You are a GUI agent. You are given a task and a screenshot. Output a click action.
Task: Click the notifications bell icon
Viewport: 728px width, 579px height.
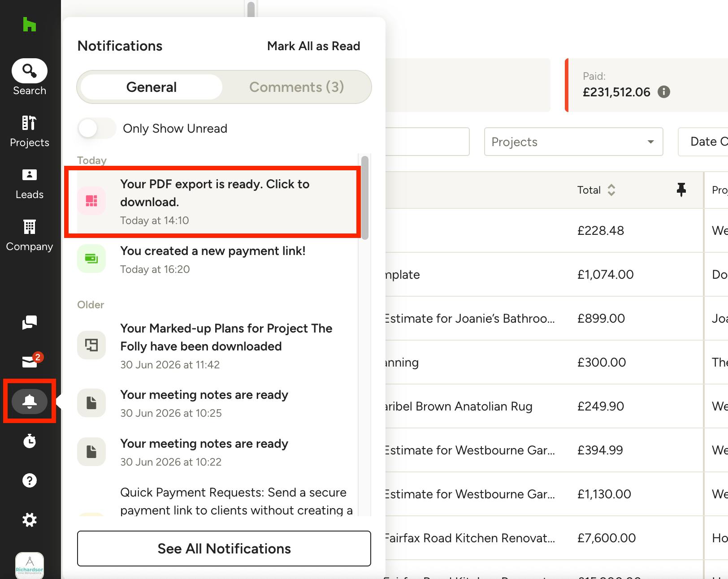[30, 401]
